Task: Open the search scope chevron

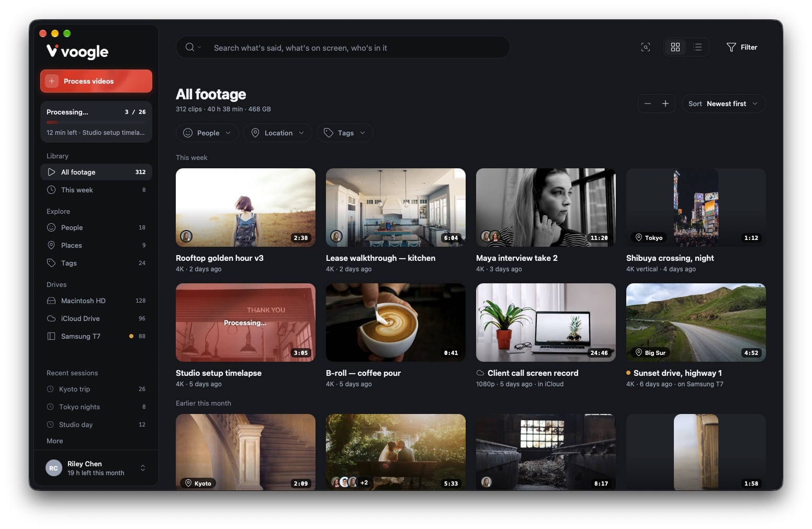Action: (x=199, y=47)
